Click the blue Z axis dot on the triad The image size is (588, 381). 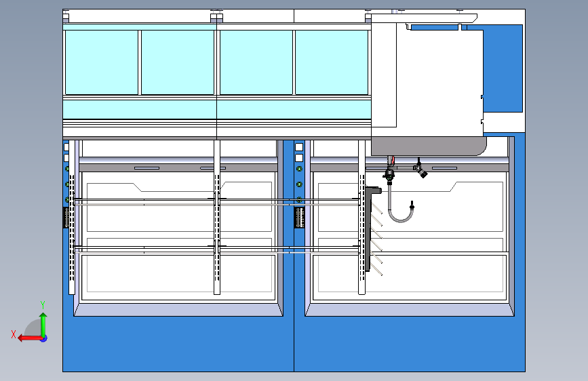pyautogui.click(x=44, y=338)
